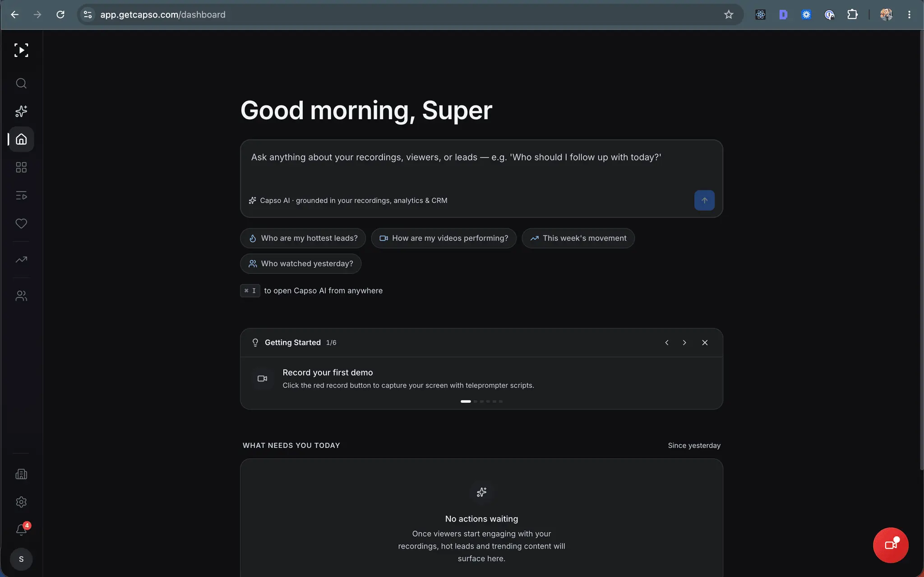The image size is (924, 577).
Task: Go to next Getting Started tip
Action: coord(684,343)
